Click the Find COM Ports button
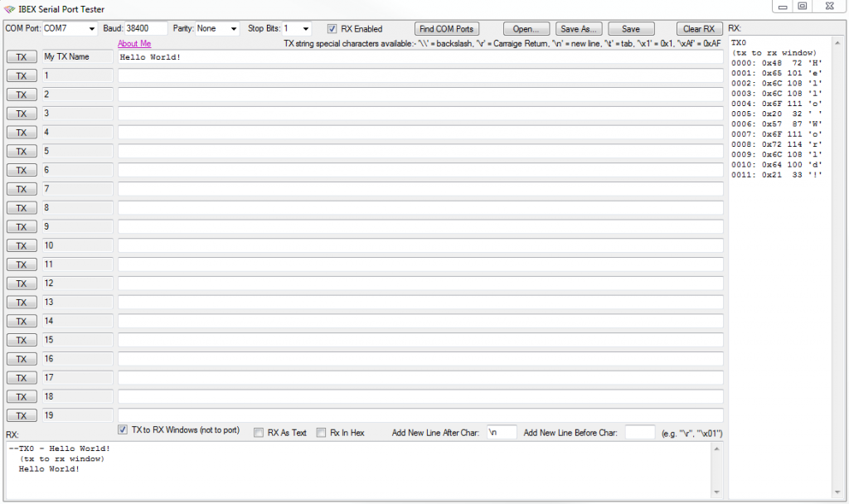This screenshot has height=504, width=849. click(446, 27)
